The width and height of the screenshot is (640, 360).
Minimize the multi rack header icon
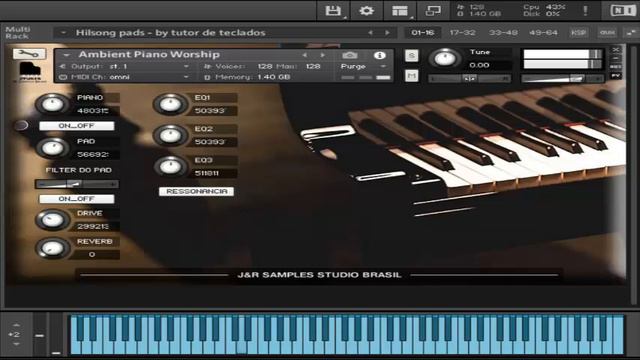pyautogui.click(x=631, y=33)
